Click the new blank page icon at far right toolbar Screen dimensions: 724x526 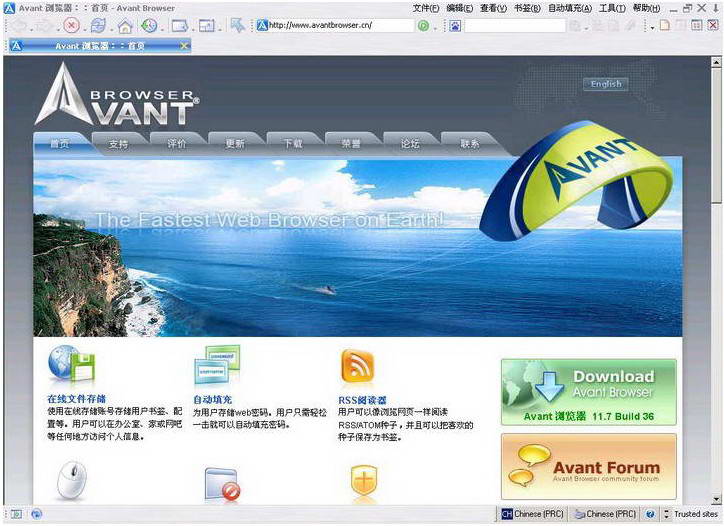click(665, 25)
